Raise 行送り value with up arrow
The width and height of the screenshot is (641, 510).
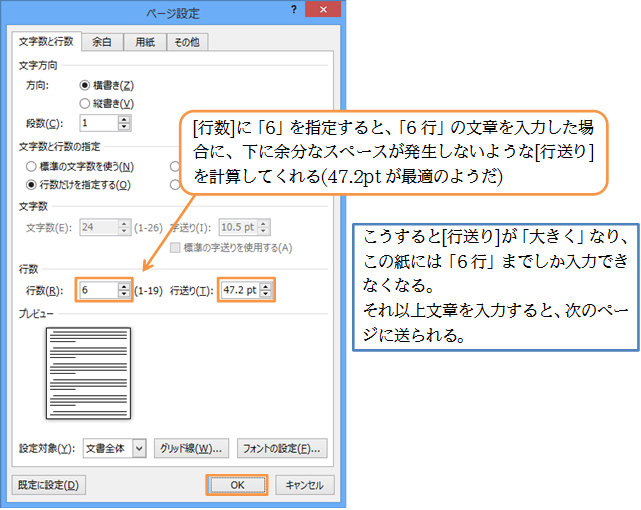pos(266,285)
